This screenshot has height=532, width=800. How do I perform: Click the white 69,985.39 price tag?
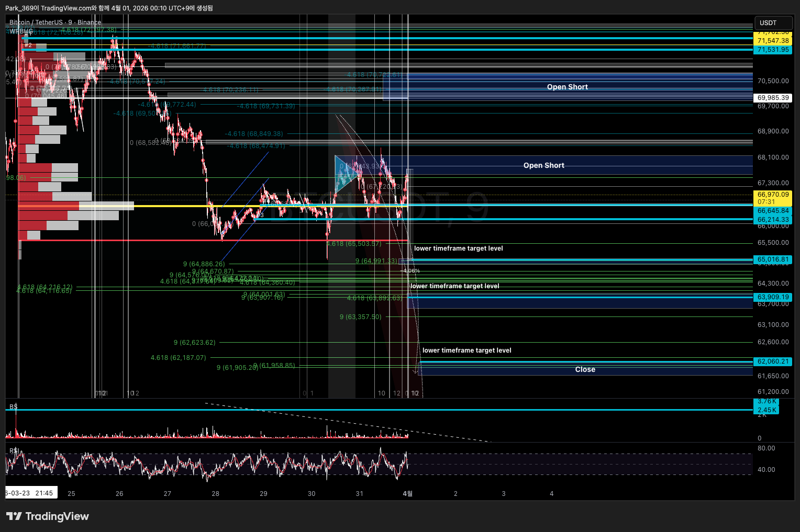tap(773, 98)
